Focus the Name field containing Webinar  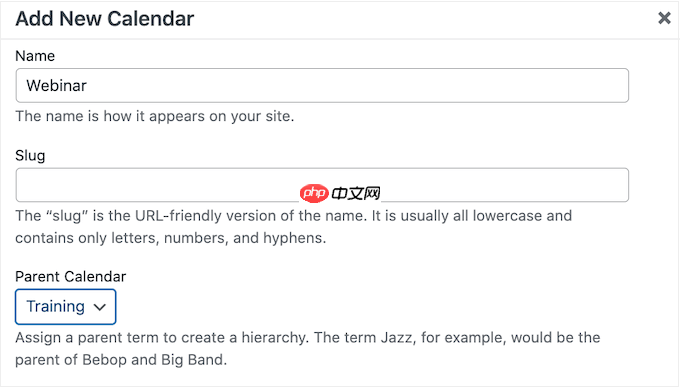322,85
